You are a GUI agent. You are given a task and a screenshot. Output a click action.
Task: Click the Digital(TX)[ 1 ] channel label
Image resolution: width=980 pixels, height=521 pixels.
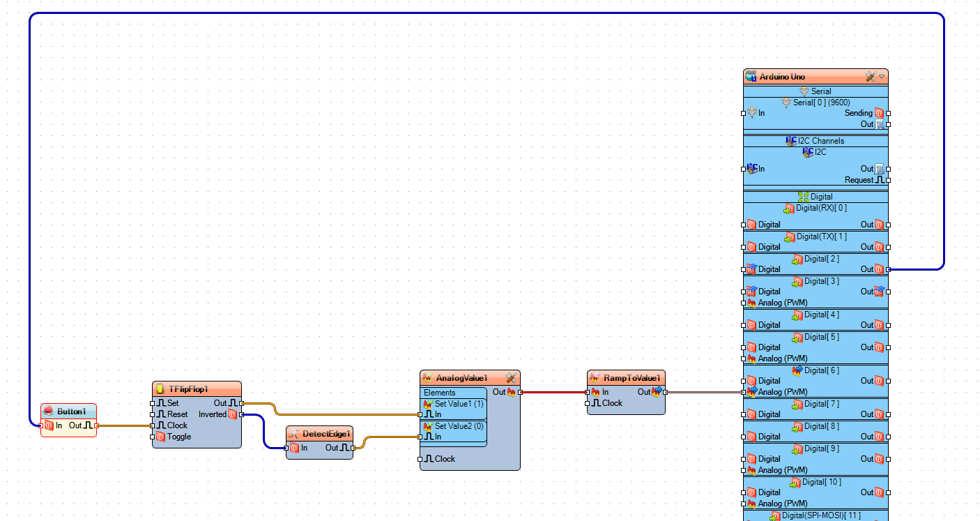point(821,236)
